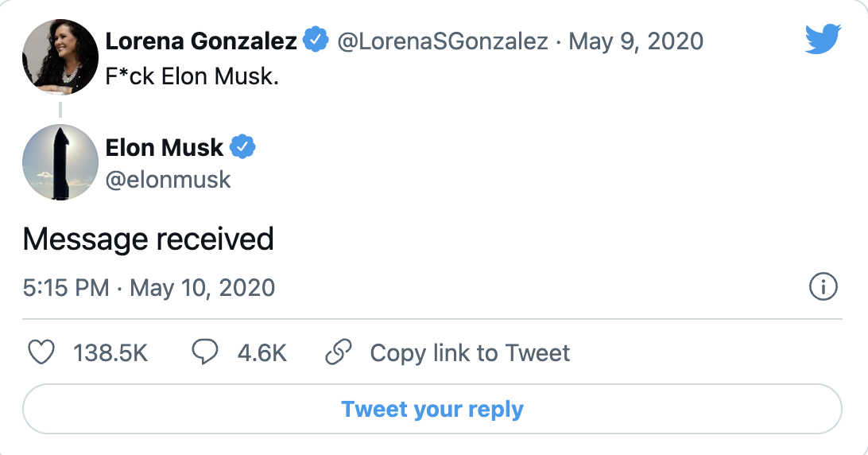Click Copy link to Tweet
868x455 pixels.
470,352
